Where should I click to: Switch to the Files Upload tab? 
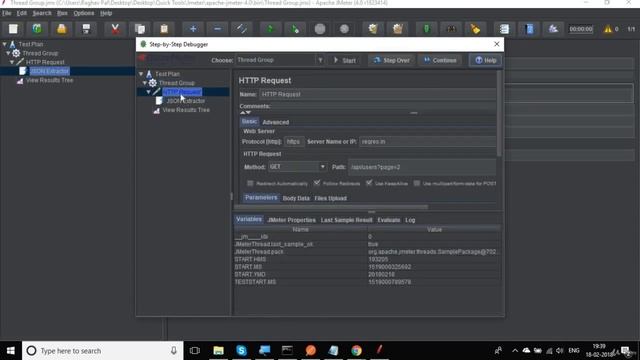331,198
